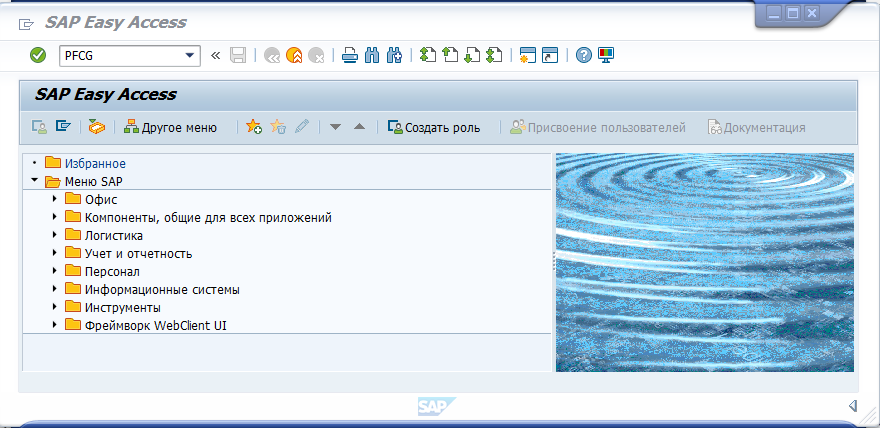Collapse the Меню SAP tree node
The image size is (880, 428).
pos(35,181)
